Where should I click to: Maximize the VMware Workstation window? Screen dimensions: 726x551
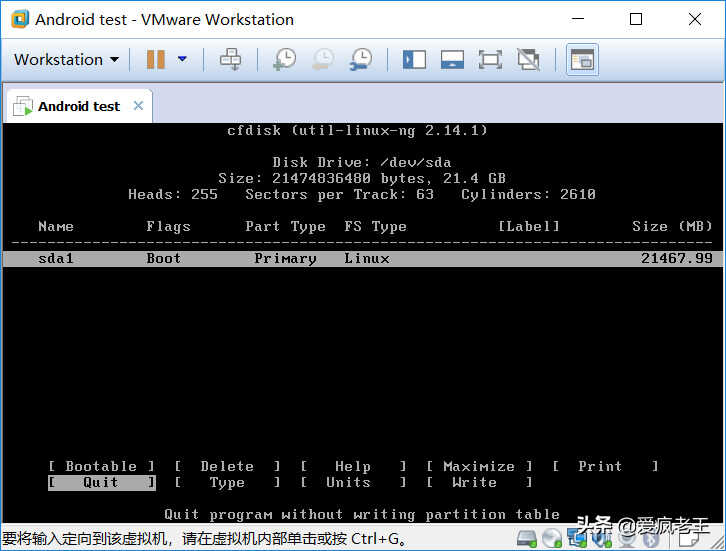[x=636, y=19]
